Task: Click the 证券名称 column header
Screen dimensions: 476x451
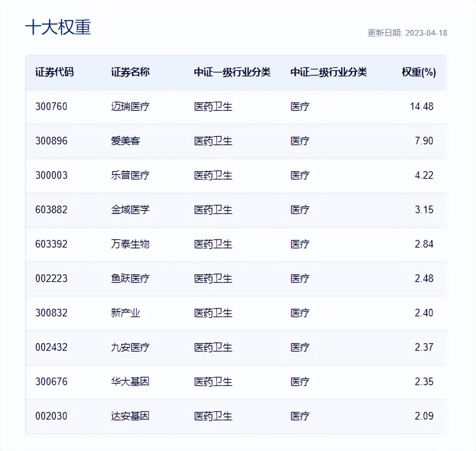Action: pyautogui.click(x=131, y=72)
